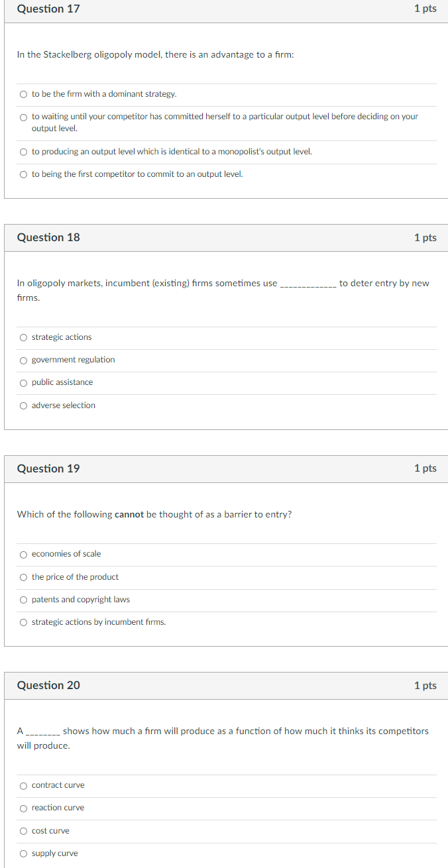
Task: Choose 'reaction curve' as the answer
Action: coord(23,807)
